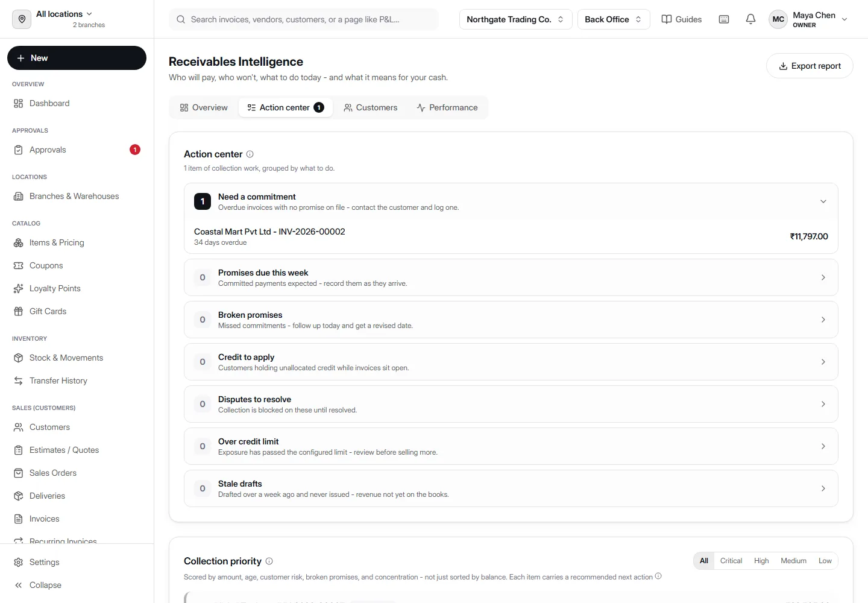The height and width of the screenshot is (603, 868).
Task: Click the Action center info icon
Action: click(250, 154)
